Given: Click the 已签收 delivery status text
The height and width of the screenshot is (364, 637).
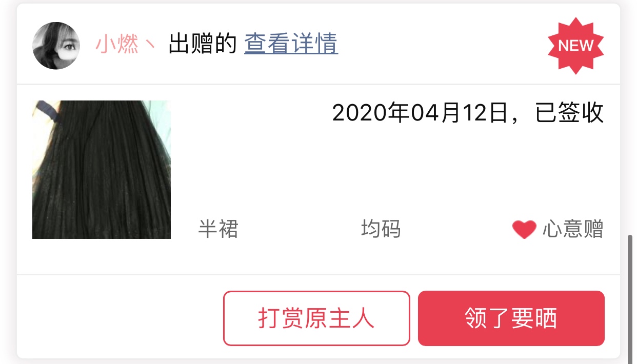Looking at the screenshot, I should 570,113.
